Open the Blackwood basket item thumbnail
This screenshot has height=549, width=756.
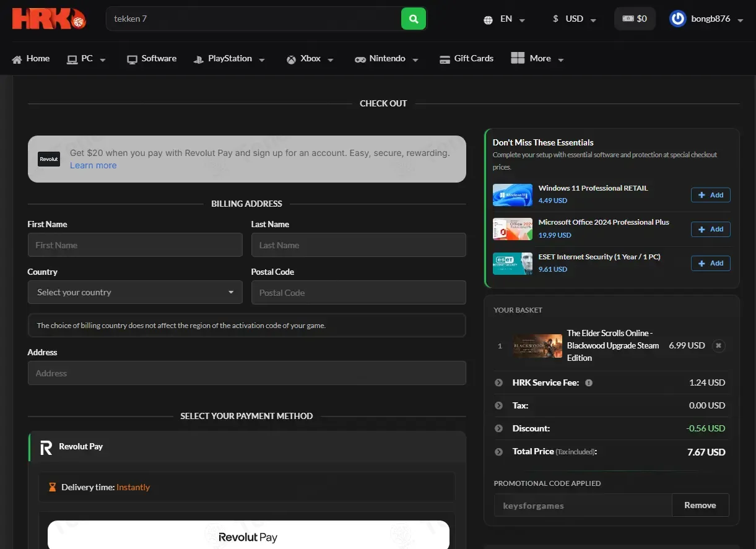[537, 346]
